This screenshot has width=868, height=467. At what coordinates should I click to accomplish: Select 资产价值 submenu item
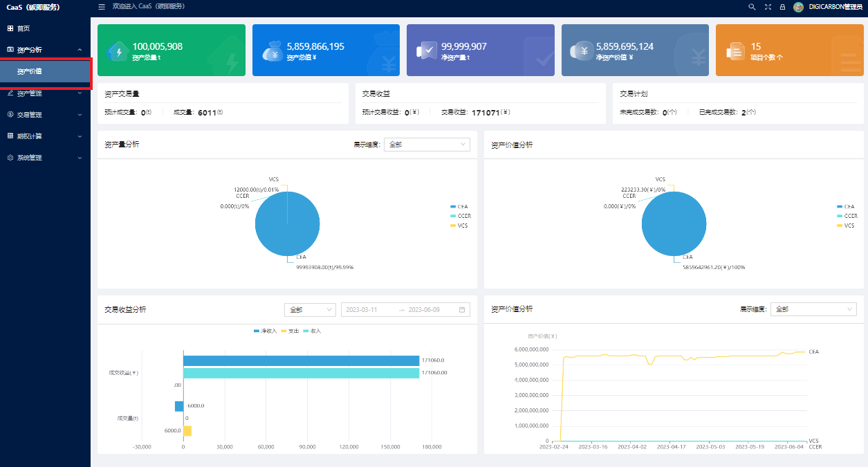[x=30, y=72]
